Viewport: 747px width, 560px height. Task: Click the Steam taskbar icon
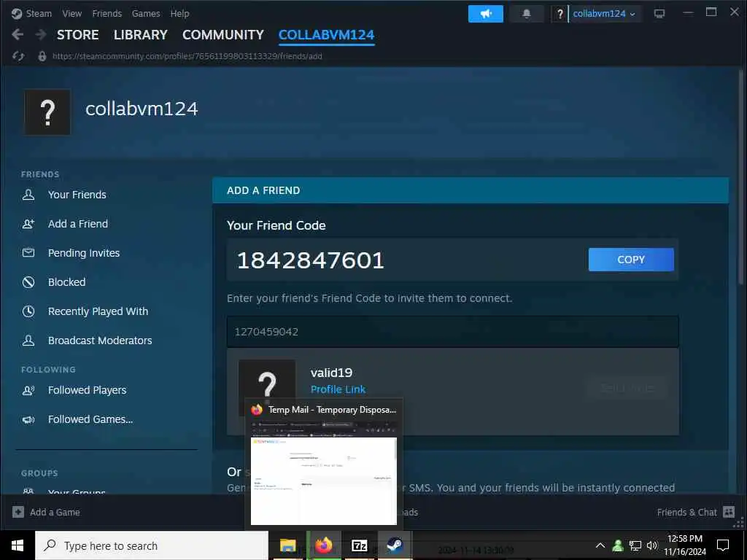click(395, 545)
